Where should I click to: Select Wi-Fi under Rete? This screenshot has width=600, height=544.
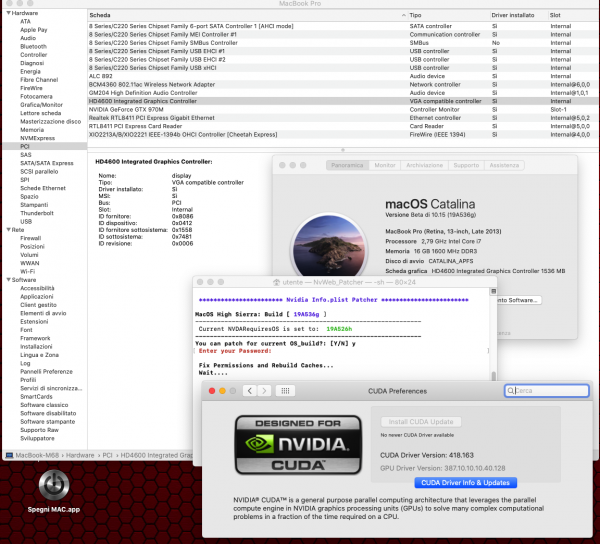click(28, 272)
